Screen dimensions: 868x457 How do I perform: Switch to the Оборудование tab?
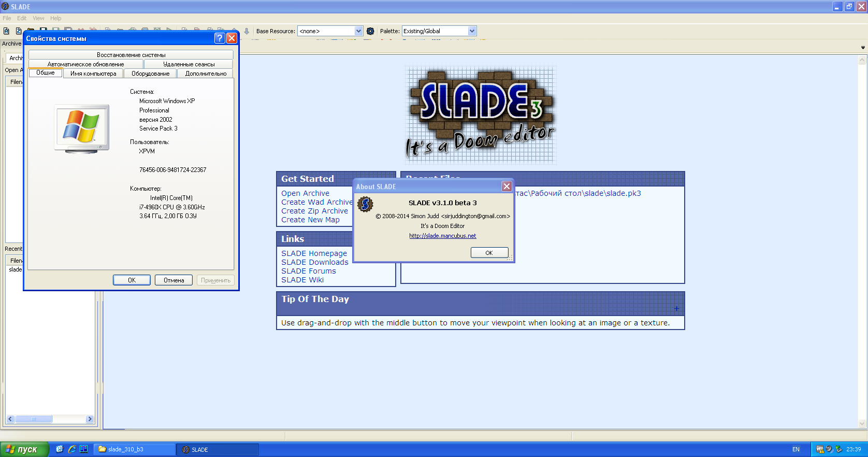(x=150, y=74)
